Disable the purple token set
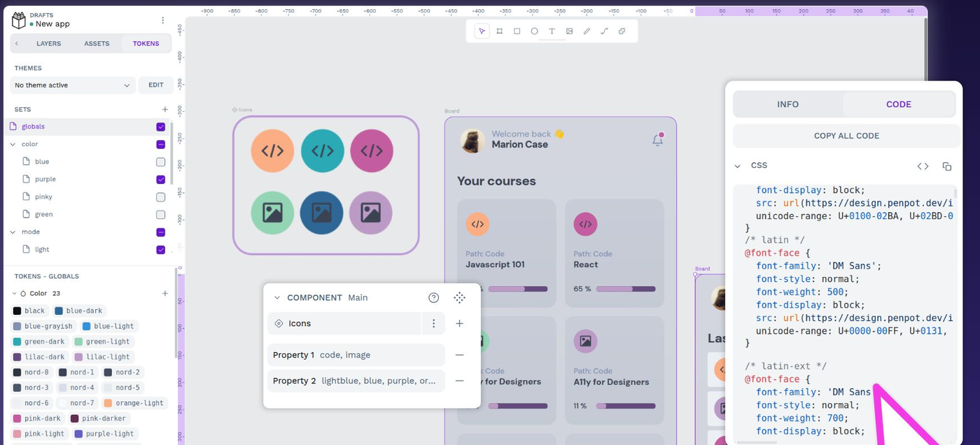Screen dimensions: 980x445 pos(161,179)
